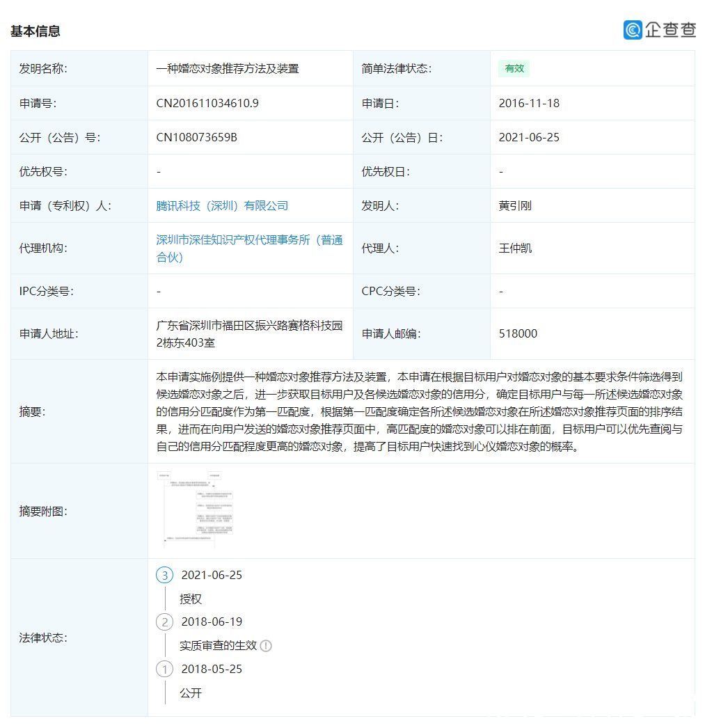Open the abstract drawing thumbnail
Image resolution: width=705 pixels, height=728 pixels.
195,509
